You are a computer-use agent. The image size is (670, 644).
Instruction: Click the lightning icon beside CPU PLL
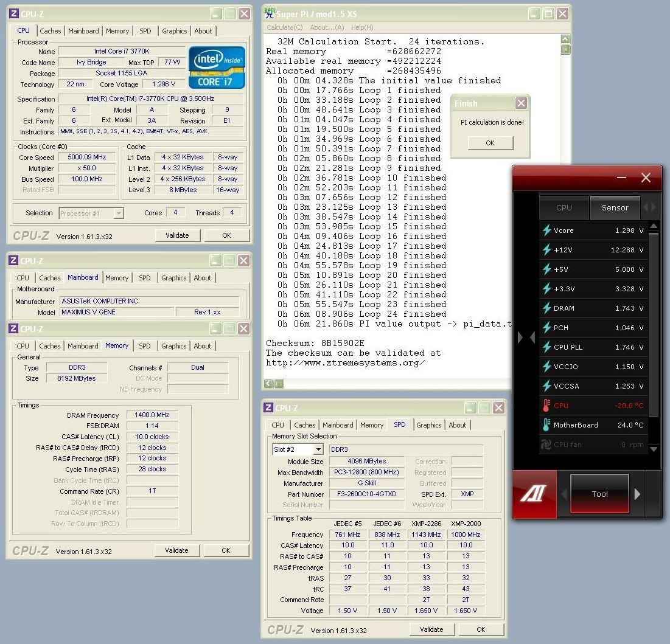tap(546, 347)
